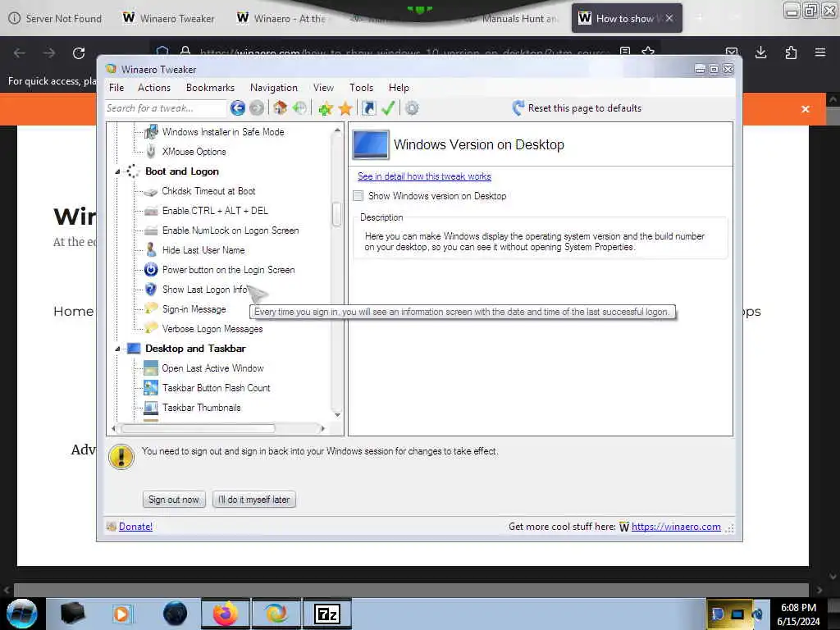Click the Sign out now button
The image size is (840, 630).
[x=174, y=500]
